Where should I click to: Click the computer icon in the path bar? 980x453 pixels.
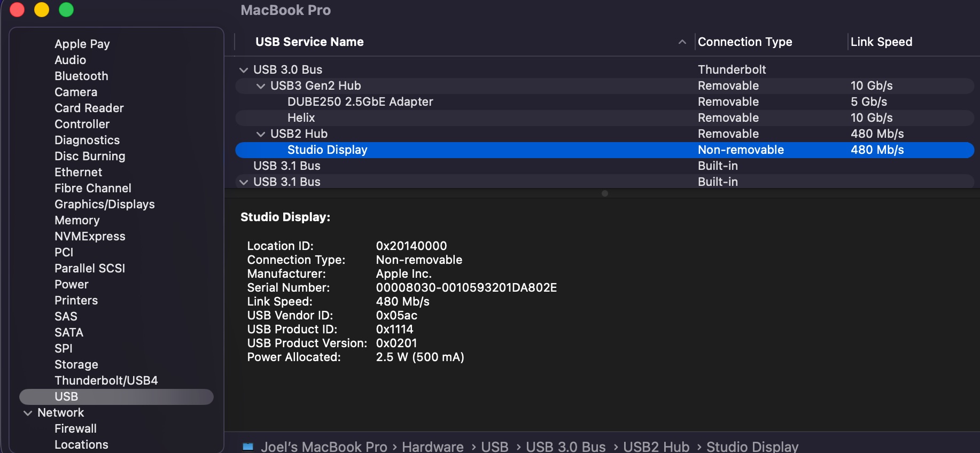click(x=248, y=447)
